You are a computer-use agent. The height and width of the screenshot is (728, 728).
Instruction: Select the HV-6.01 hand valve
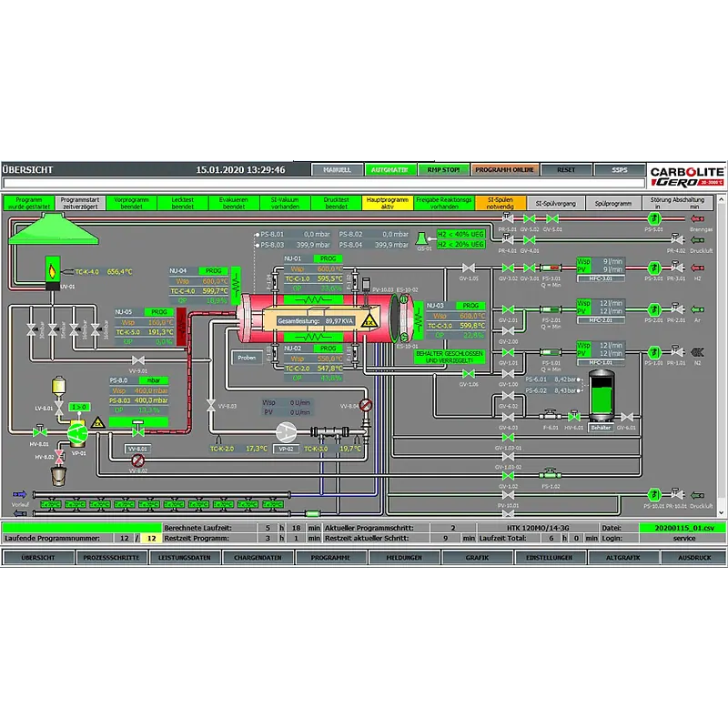(574, 415)
